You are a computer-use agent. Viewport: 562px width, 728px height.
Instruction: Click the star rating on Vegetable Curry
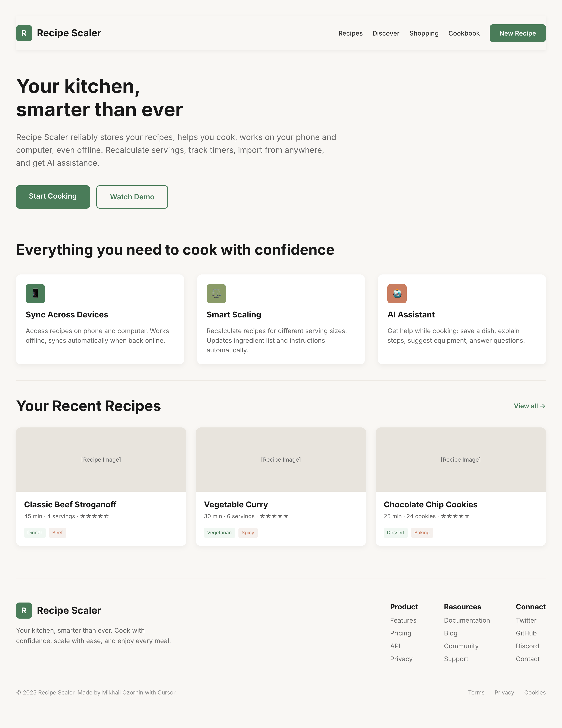[x=274, y=516]
